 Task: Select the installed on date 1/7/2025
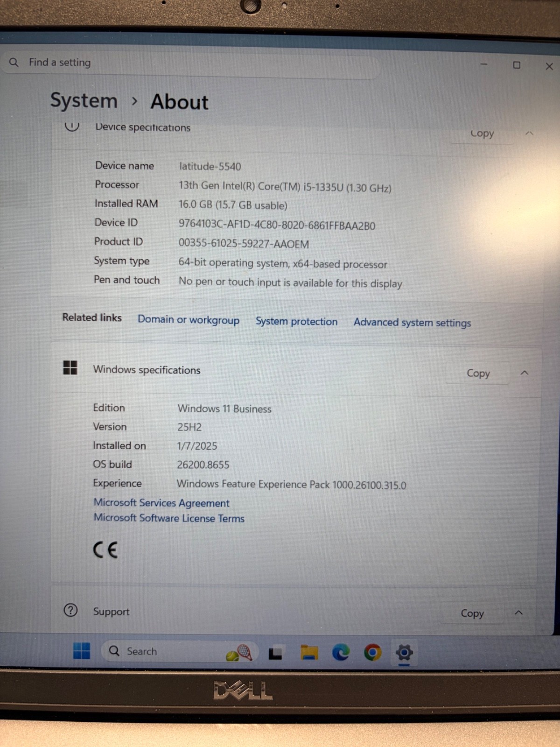[197, 446]
